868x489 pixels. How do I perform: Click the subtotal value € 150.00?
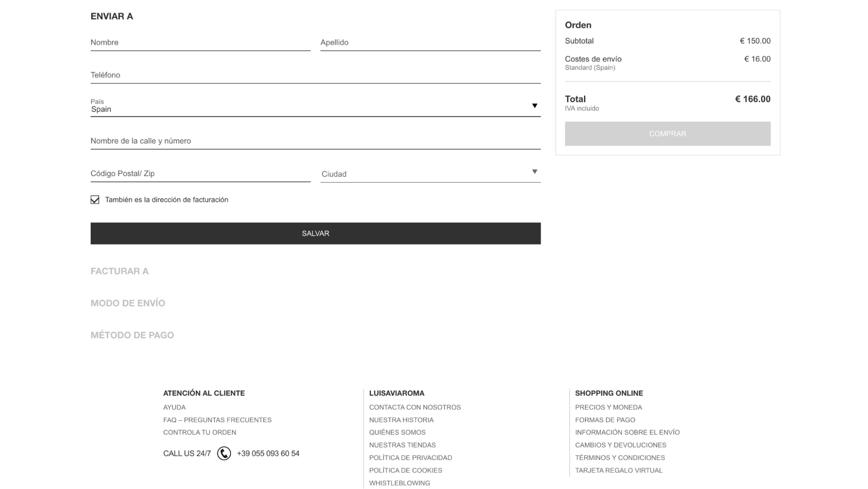pyautogui.click(x=755, y=41)
